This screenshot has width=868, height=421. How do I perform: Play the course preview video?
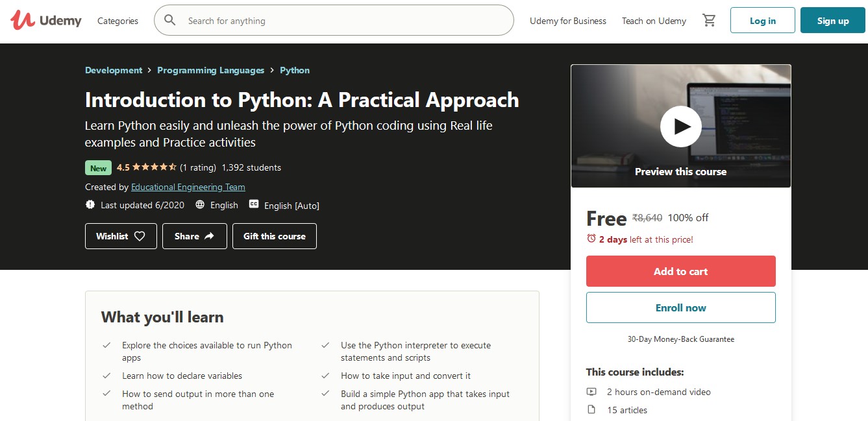tap(681, 126)
